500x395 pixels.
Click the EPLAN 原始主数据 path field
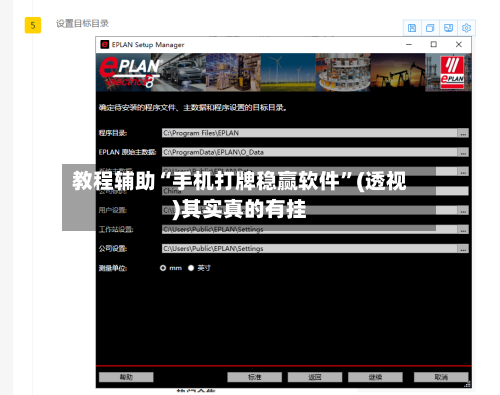[310, 152]
